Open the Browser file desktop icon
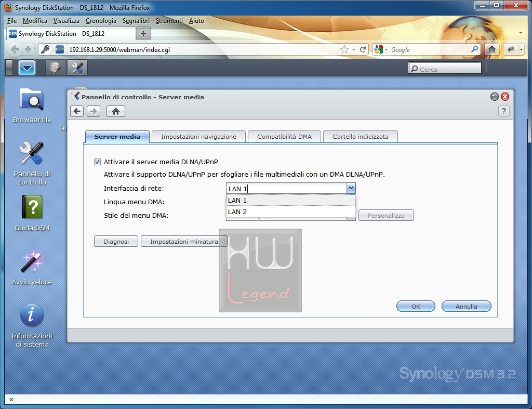The image size is (532, 409). [x=32, y=105]
